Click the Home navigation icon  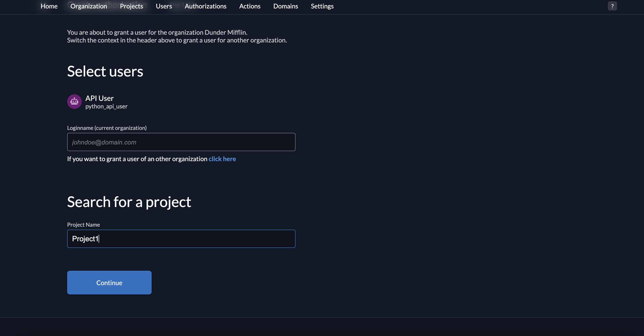[49, 6]
